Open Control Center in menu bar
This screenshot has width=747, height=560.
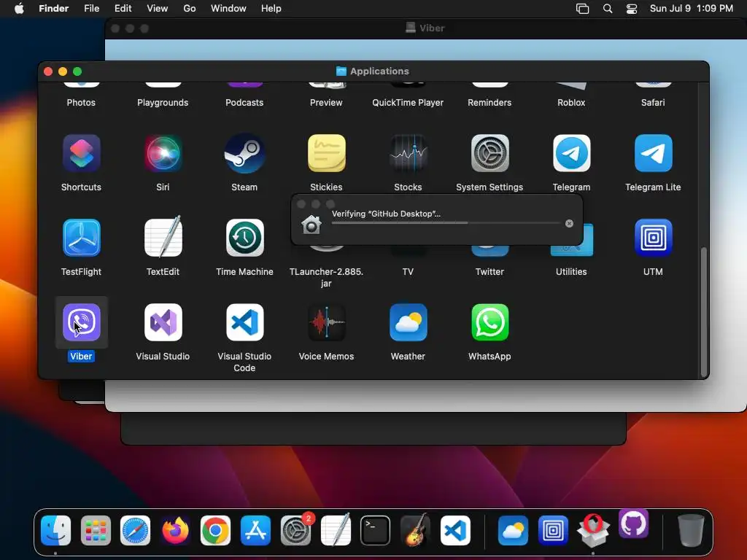coord(632,9)
